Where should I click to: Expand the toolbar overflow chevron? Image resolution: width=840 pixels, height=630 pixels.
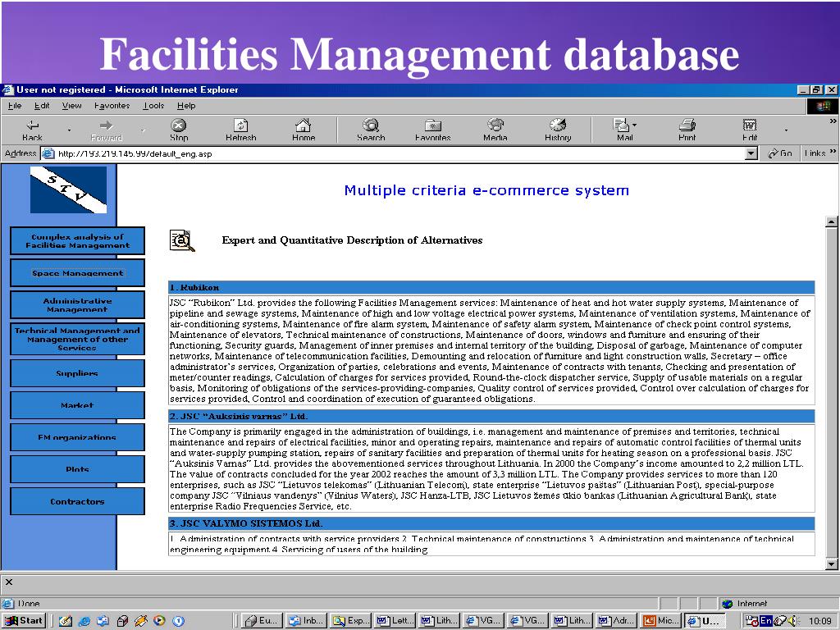833,121
